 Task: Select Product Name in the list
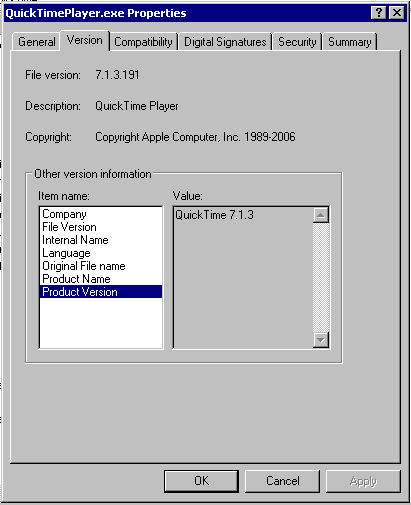[101, 279]
